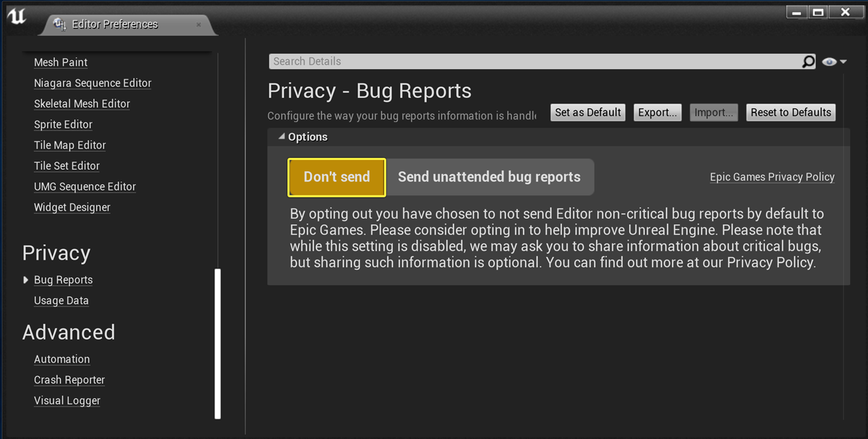Go to Niagara Sequence Editor settings
868x439 pixels.
93,83
